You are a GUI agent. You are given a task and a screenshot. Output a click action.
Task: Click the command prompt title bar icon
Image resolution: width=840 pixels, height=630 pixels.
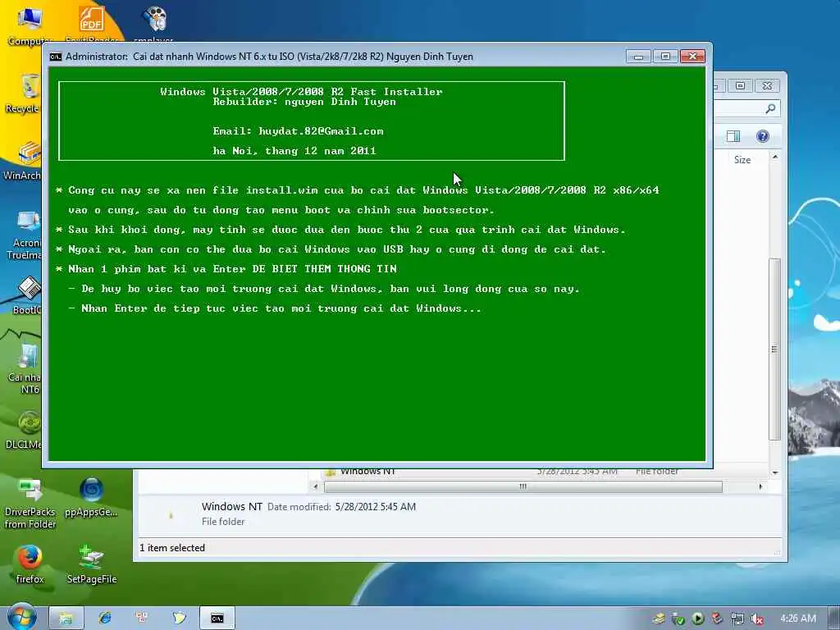(56, 57)
